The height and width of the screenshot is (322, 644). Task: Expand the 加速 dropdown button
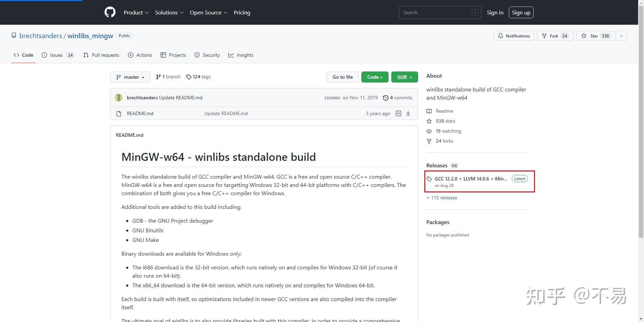[404, 77]
